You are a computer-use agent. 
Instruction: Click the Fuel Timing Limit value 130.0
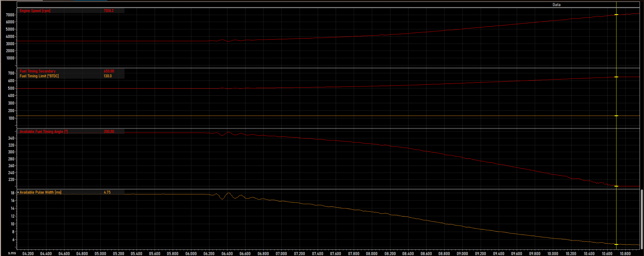click(108, 76)
